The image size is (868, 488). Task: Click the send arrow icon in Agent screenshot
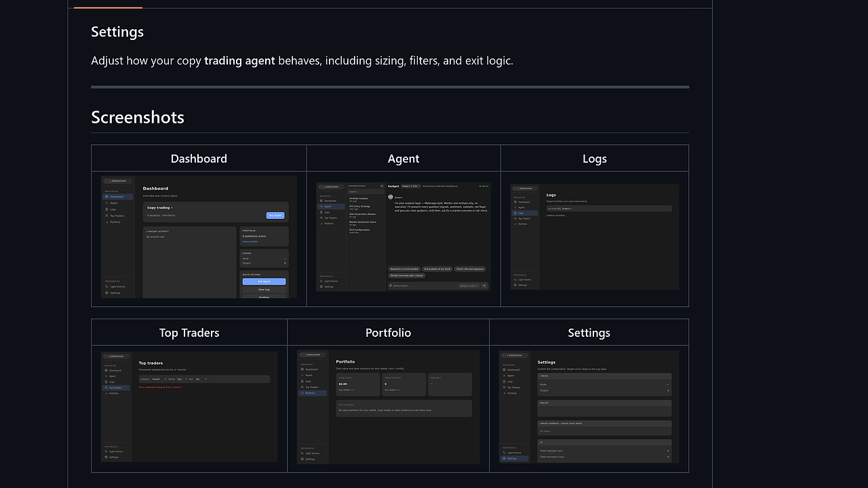pos(484,285)
